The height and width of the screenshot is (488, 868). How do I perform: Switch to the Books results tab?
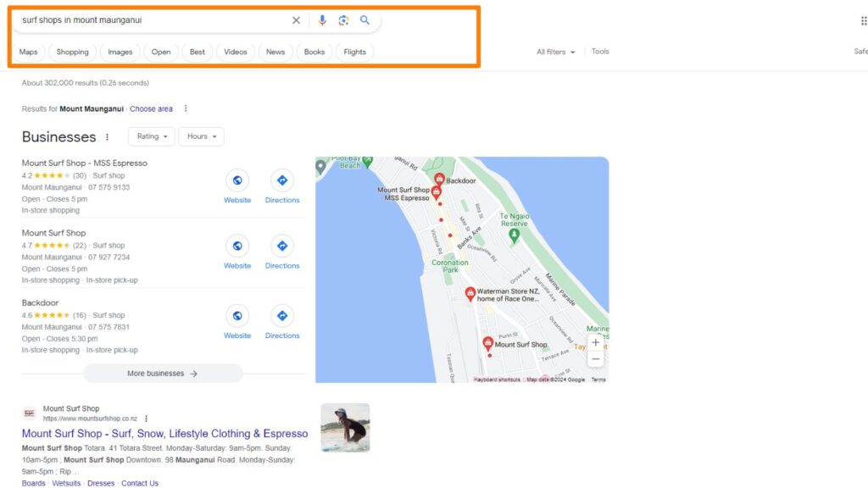coord(314,52)
